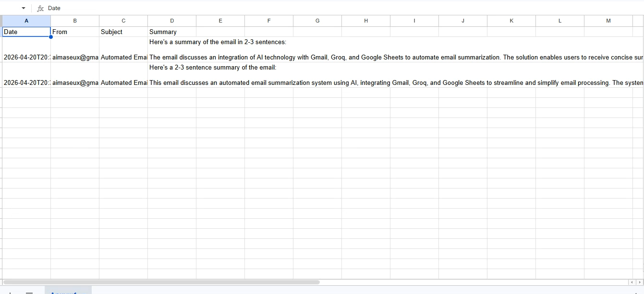Click the scroll right arrow button

pos(639,282)
